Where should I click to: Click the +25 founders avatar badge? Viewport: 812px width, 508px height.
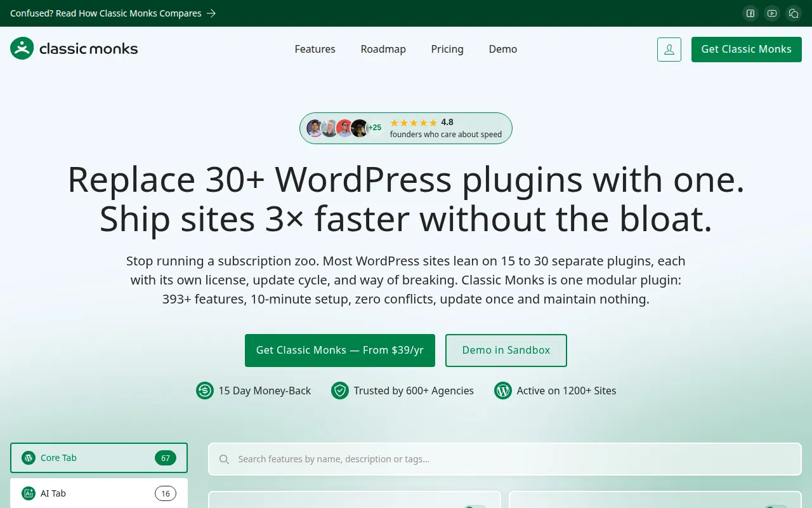pos(375,128)
